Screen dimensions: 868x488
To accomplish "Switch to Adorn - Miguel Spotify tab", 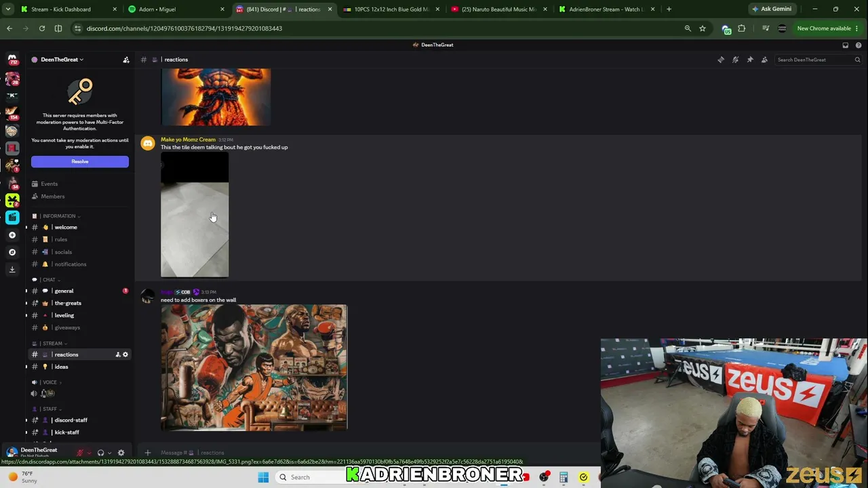I will tap(176, 9).
